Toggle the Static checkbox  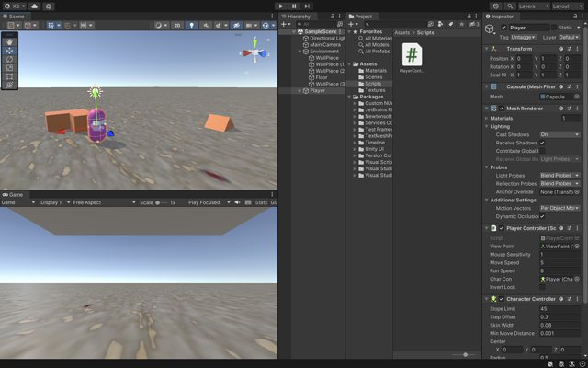pyautogui.click(x=554, y=28)
